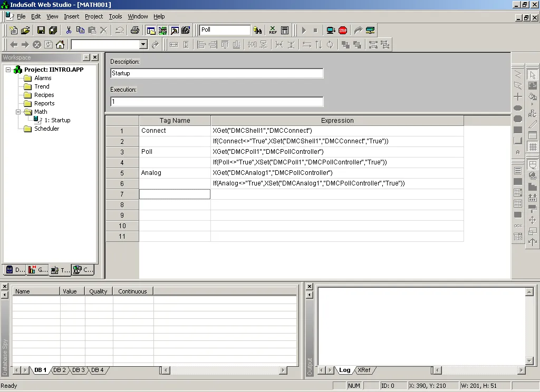Click the Description field containing Startup

pos(217,73)
